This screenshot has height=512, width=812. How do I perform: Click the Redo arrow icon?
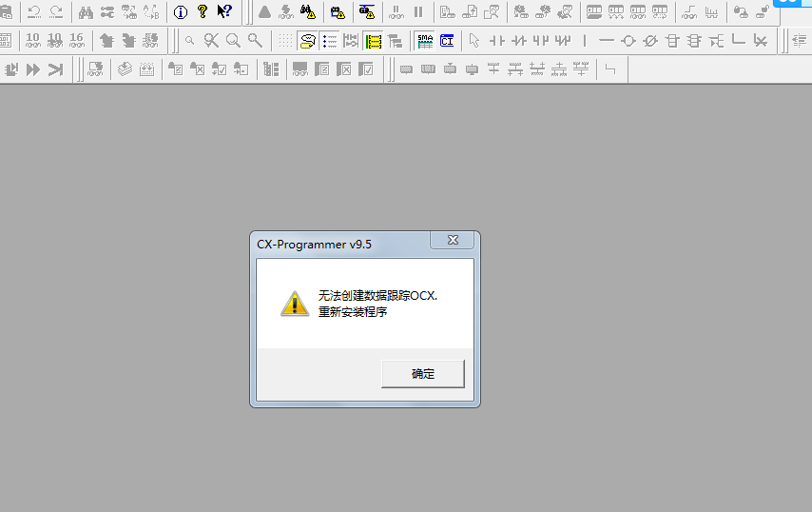click(x=56, y=12)
